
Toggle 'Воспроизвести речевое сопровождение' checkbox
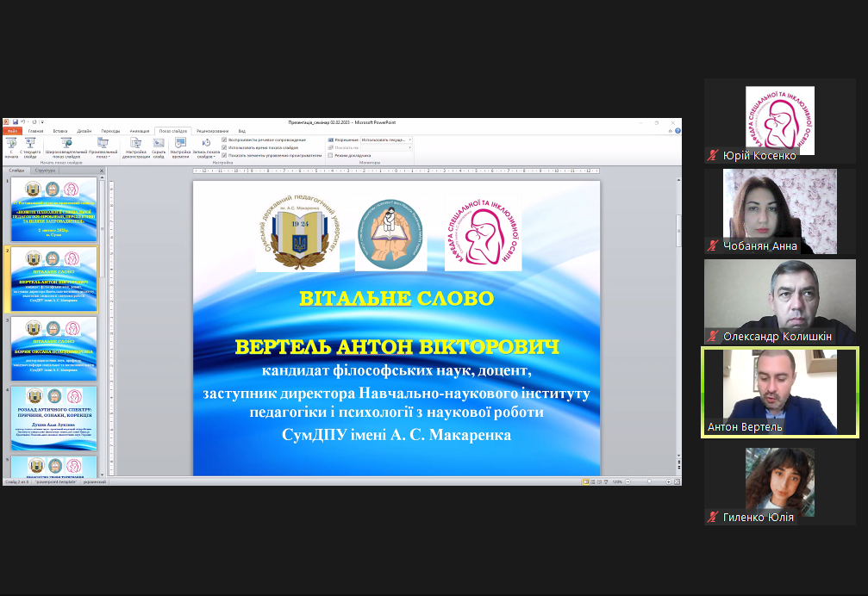point(225,140)
